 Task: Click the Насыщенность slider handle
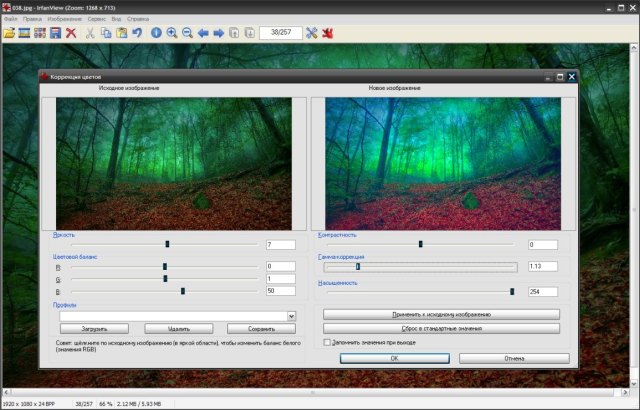pos(512,291)
